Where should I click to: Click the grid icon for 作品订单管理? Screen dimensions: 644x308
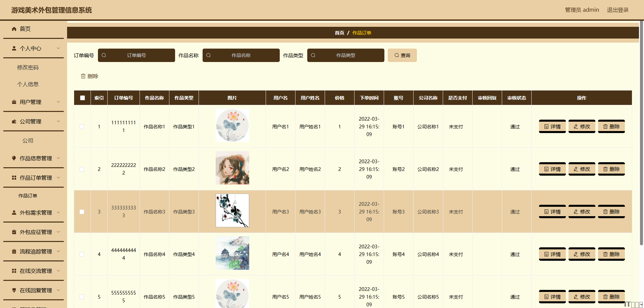tap(14, 178)
